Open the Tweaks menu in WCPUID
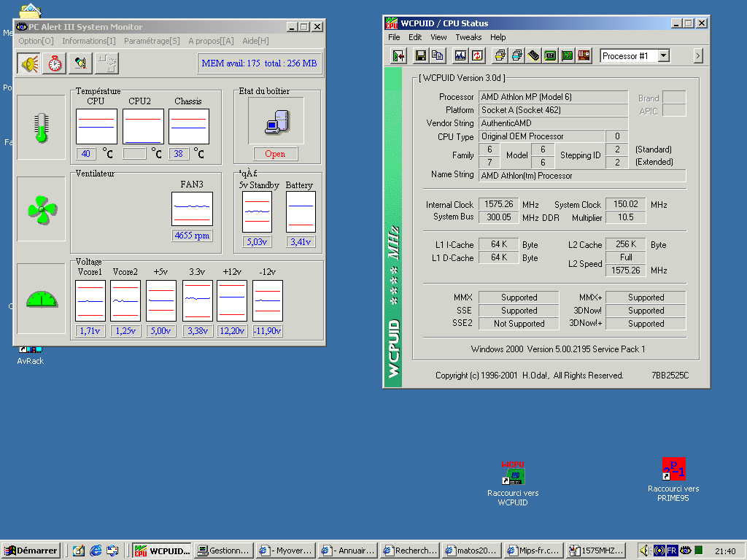 point(468,37)
